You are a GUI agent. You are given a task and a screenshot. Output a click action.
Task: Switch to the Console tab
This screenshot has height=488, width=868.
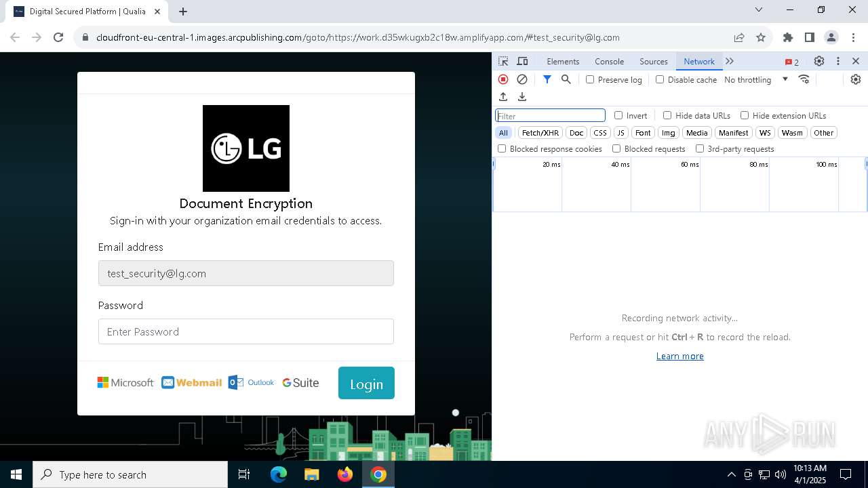point(610,61)
